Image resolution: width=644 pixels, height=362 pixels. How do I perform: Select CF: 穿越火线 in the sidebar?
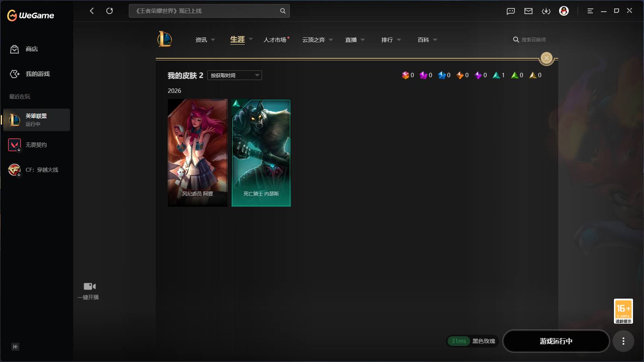point(37,170)
